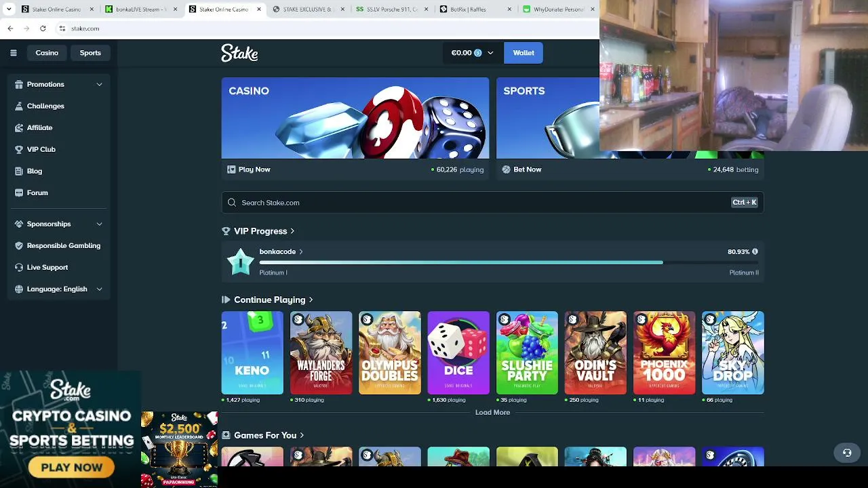Reload the page in browser
The width and height of the screenshot is (868, 488).
(43, 28)
